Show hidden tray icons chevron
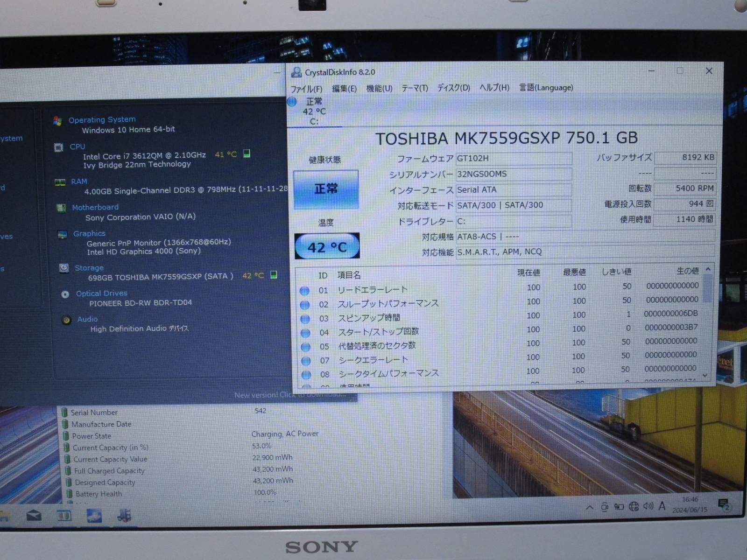Image resolution: width=747 pixels, height=560 pixels. point(590,507)
